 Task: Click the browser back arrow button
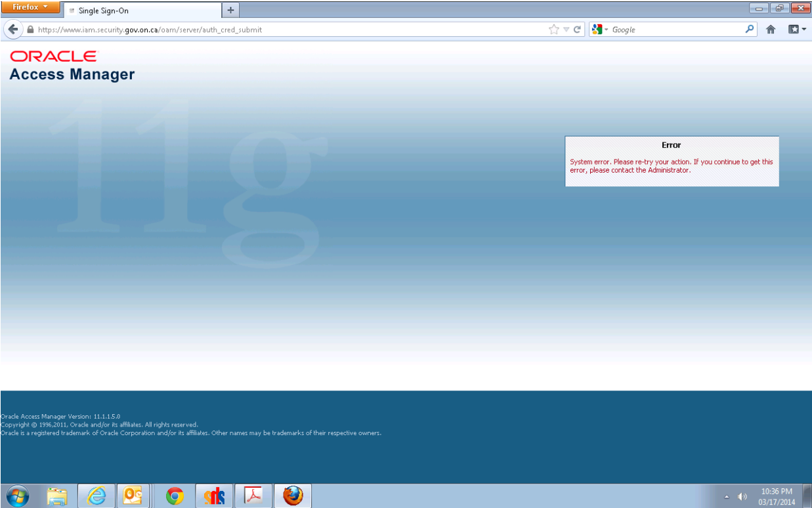pos(12,30)
